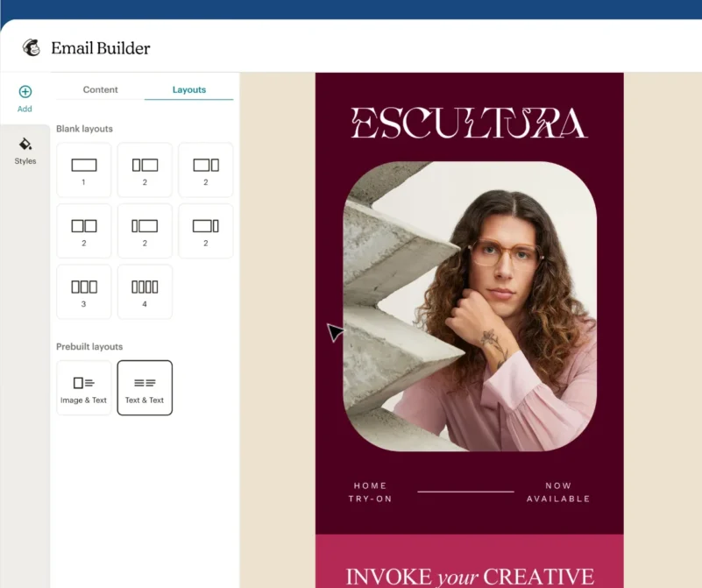Viewport: 702px width, 588px height.
Task: Switch to the Layouts tab
Action: pyautogui.click(x=188, y=89)
